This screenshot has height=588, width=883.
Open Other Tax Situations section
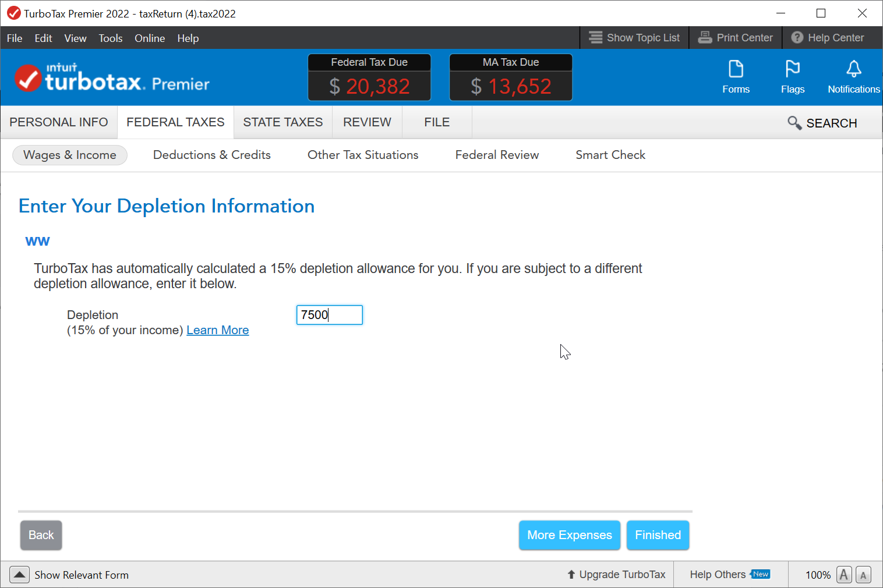(363, 155)
